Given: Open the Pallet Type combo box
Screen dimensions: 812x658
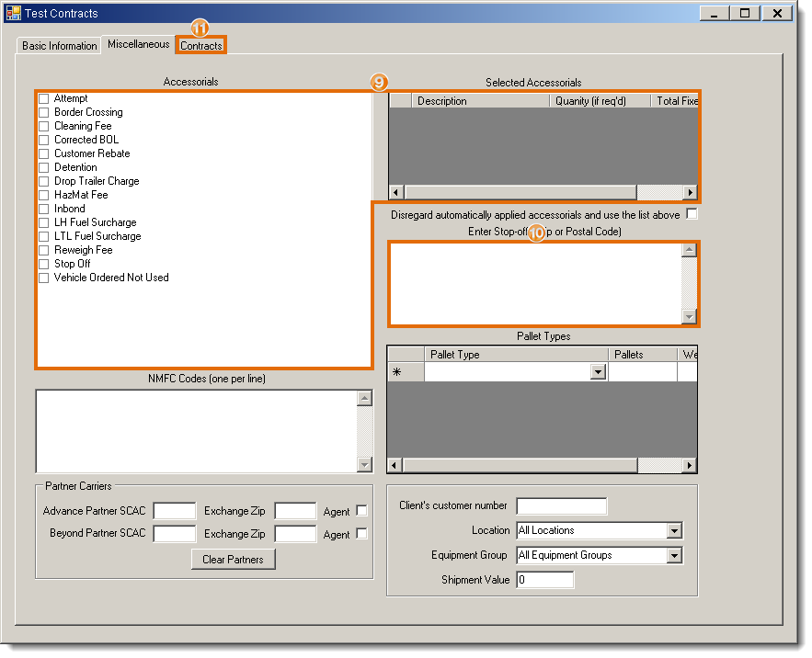Looking at the screenshot, I should click(x=598, y=372).
